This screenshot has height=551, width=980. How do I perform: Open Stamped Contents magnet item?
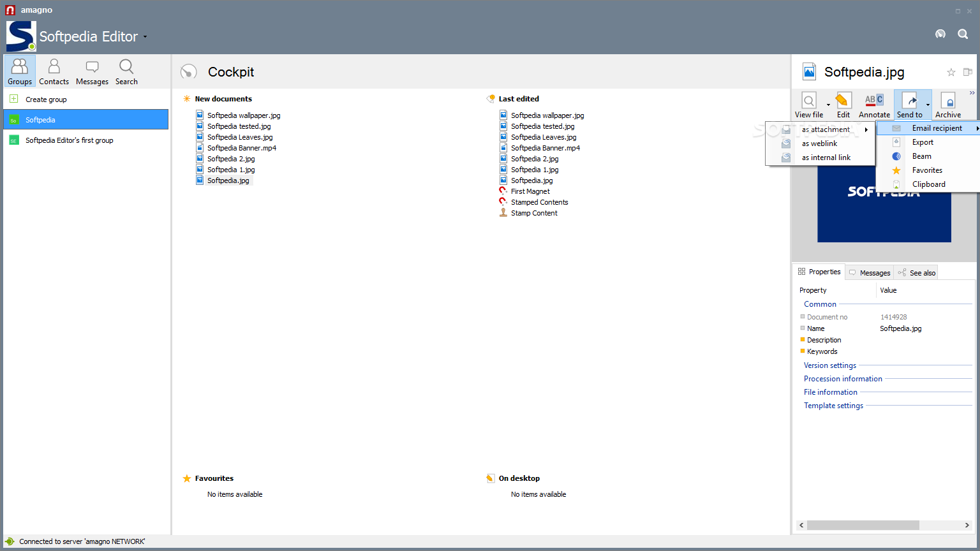pyautogui.click(x=539, y=202)
